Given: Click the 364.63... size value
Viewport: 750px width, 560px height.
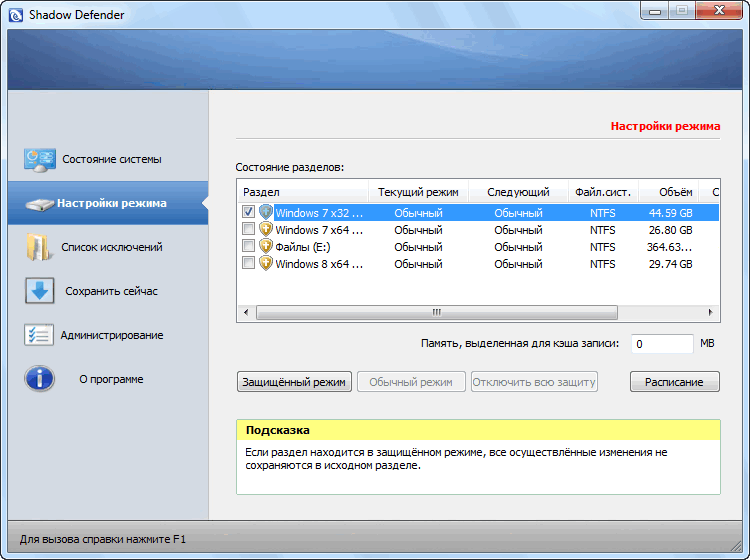Looking at the screenshot, I should pyautogui.click(x=669, y=247).
